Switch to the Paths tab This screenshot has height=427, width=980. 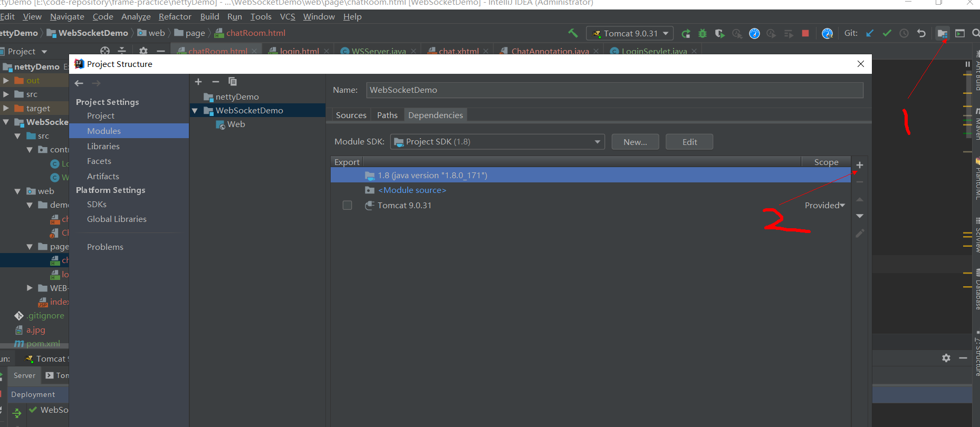coord(387,115)
